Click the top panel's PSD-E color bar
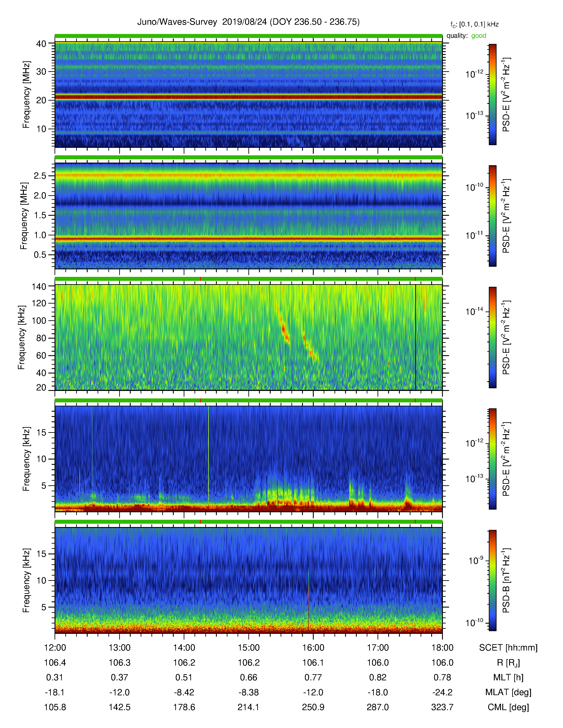Image resolution: width=563 pixels, height=728 pixels. pos(493,94)
